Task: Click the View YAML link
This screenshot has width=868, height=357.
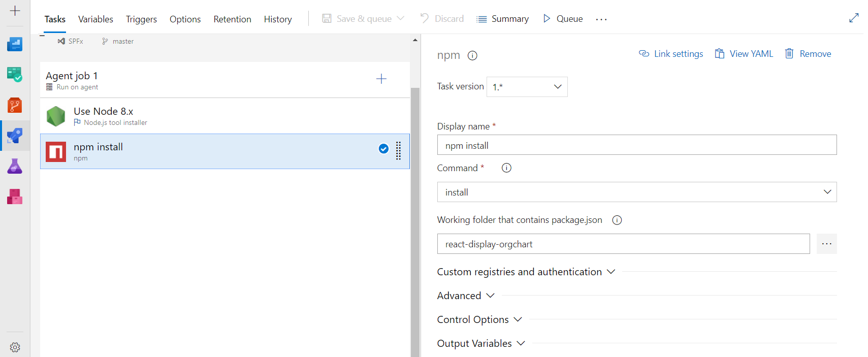Action: pyautogui.click(x=744, y=54)
